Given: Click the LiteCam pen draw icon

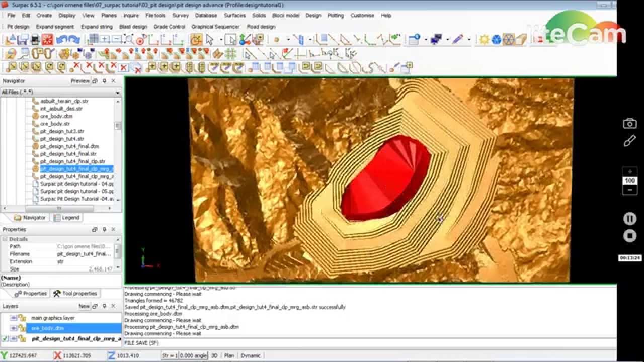Looking at the screenshot, I should coord(629,141).
